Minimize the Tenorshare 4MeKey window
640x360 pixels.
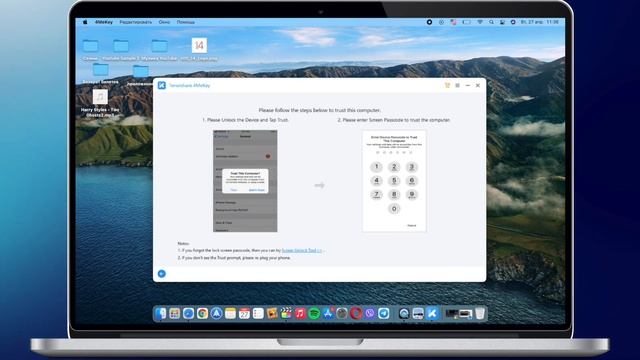pyautogui.click(x=468, y=85)
